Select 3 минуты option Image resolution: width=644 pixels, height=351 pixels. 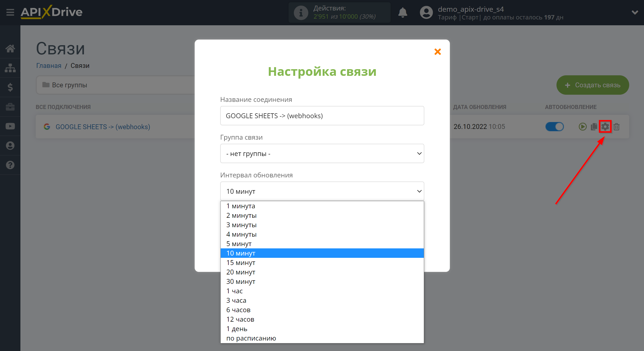coord(322,225)
